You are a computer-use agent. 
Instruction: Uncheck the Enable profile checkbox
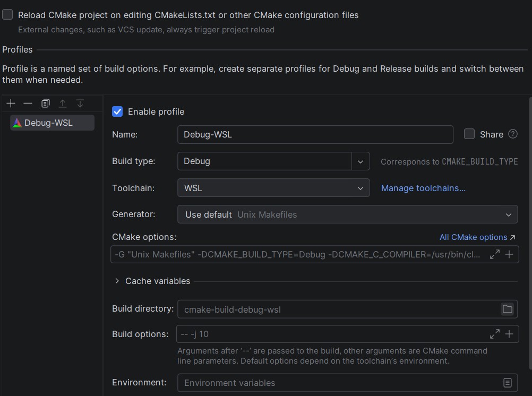click(x=117, y=111)
